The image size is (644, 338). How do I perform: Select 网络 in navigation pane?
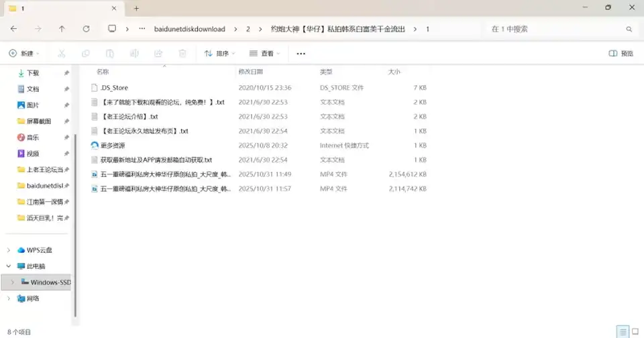(33, 298)
